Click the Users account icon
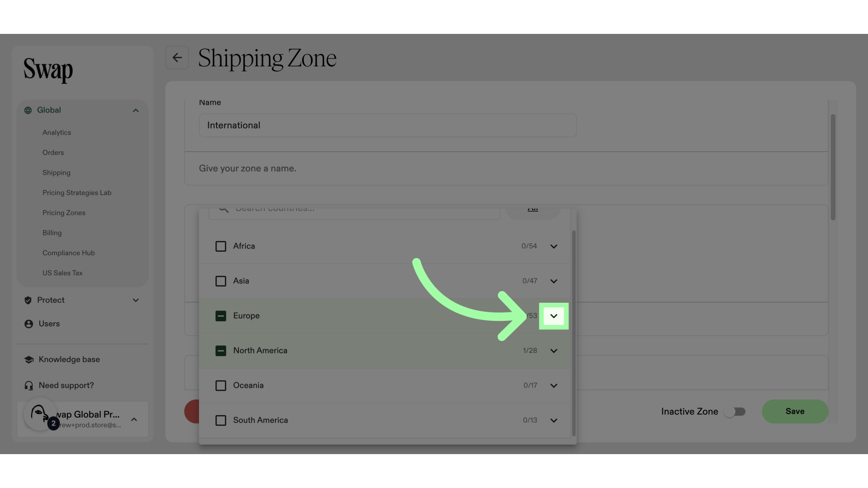This screenshot has width=868, height=488. 28,324
